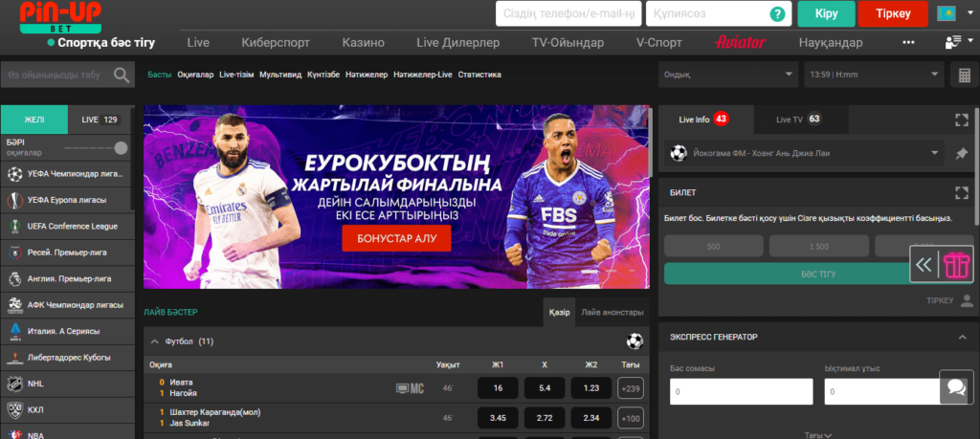Click the Кіру login button
The height and width of the screenshot is (439, 980).
click(x=826, y=13)
